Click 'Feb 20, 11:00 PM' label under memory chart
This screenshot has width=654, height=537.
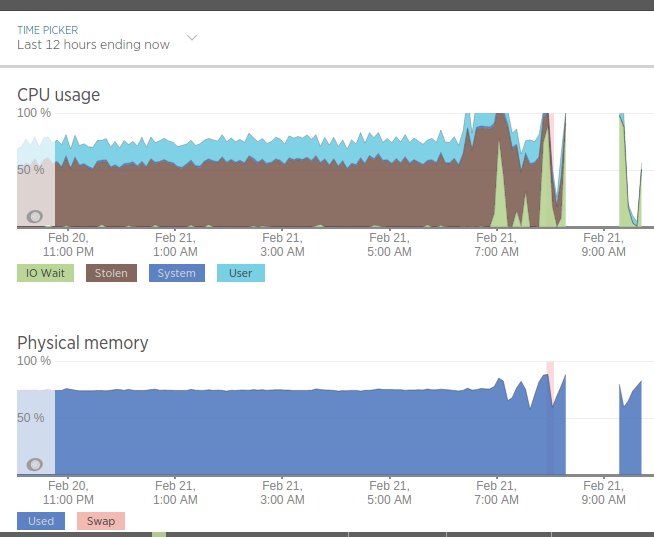[68, 492]
